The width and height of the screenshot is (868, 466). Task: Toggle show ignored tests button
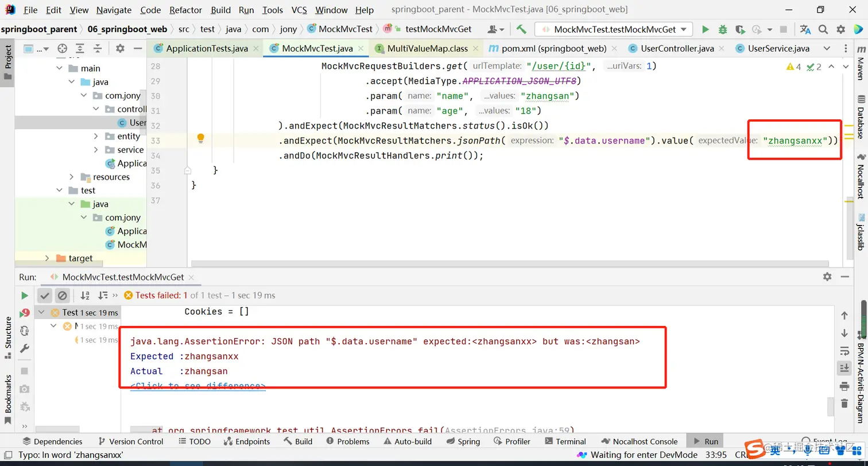coord(62,296)
